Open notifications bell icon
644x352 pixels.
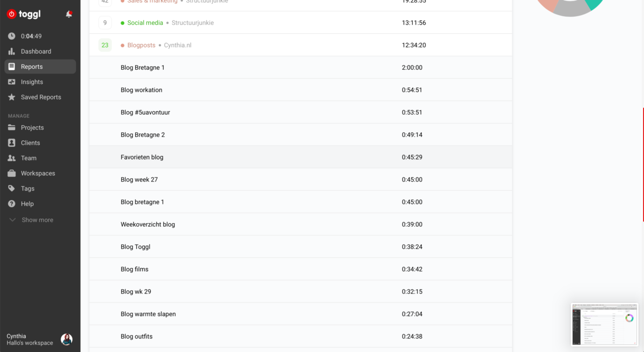tap(69, 15)
